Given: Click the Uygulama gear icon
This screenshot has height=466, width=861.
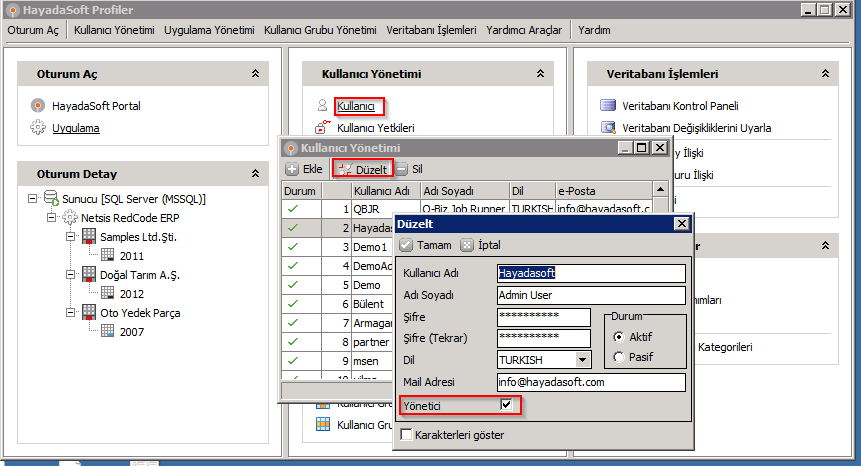Looking at the screenshot, I should click(x=38, y=128).
